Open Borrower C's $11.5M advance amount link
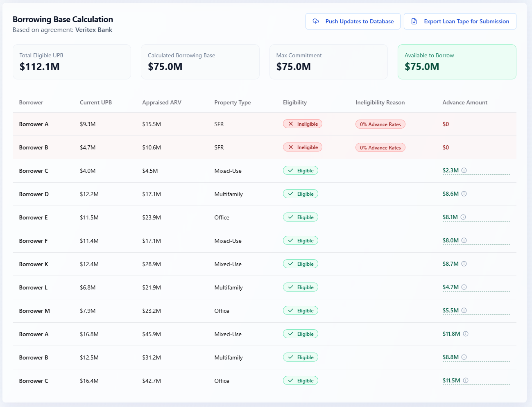Viewport: 532px width, 407px height. (x=451, y=380)
